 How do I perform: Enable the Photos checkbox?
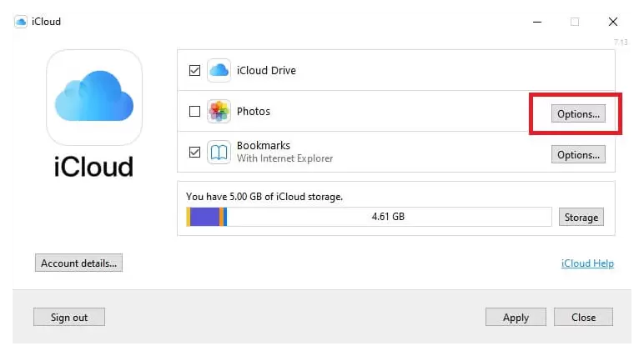tap(194, 111)
